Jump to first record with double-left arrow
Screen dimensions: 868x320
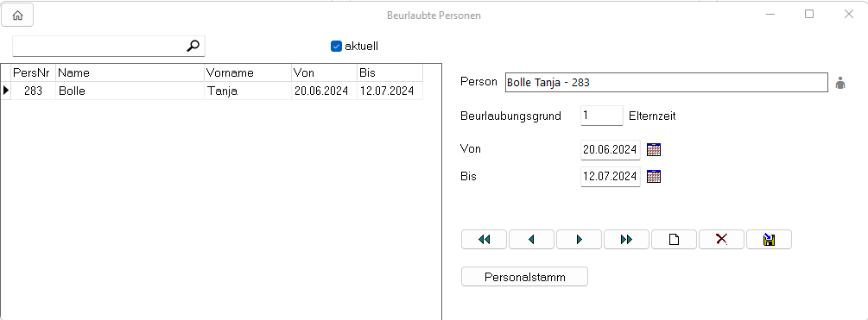(x=485, y=239)
